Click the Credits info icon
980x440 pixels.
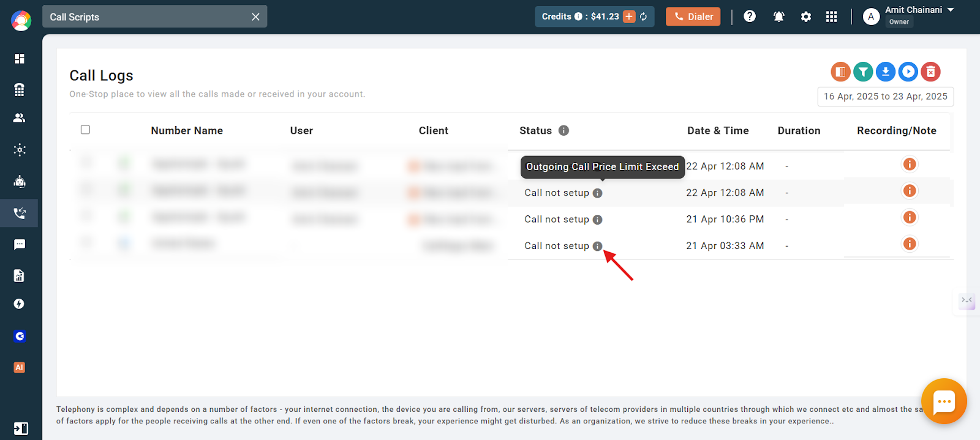(x=578, y=17)
